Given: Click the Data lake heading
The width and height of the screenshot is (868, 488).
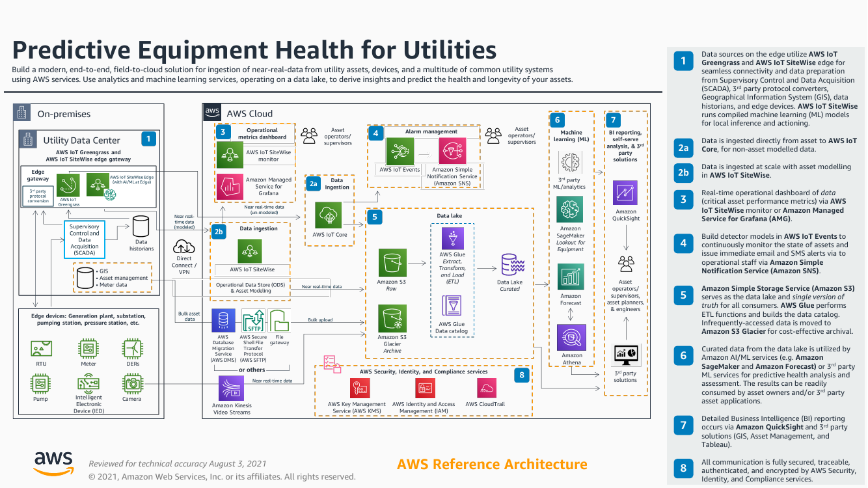Looking at the screenshot, I should [x=450, y=215].
